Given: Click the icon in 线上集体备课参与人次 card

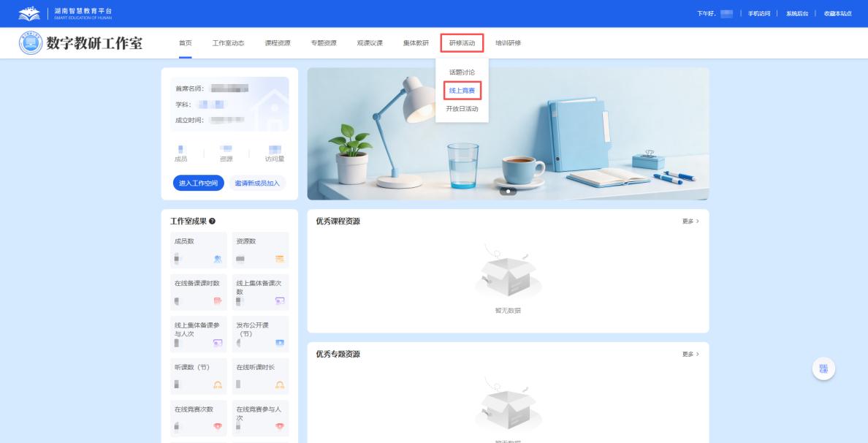Looking at the screenshot, I should click(218, 343).
